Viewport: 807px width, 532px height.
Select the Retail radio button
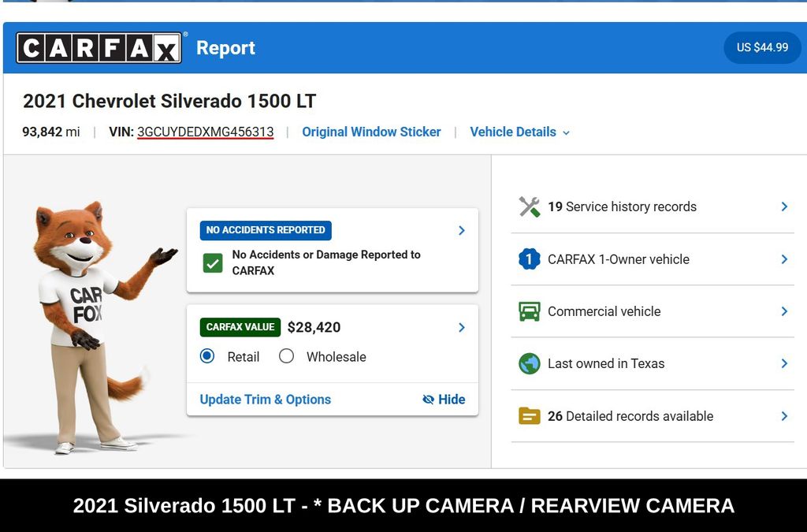pyautogui.click(x=207, y=356)
